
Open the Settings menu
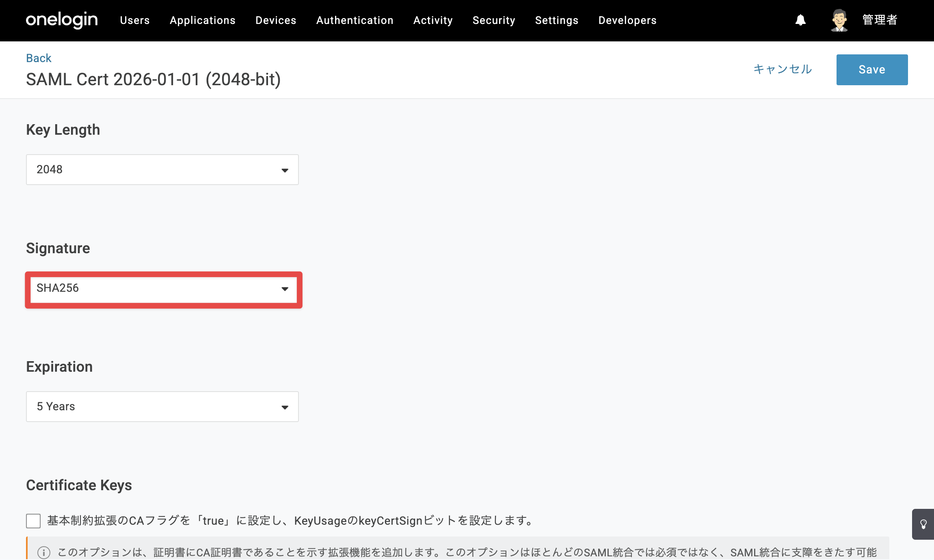click(x=557, y=20)
